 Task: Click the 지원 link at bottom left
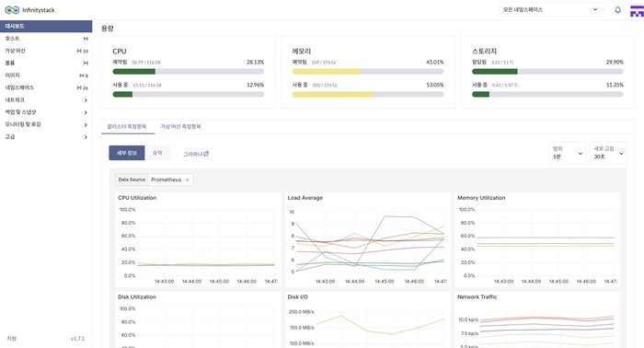(x=11, y=339)
